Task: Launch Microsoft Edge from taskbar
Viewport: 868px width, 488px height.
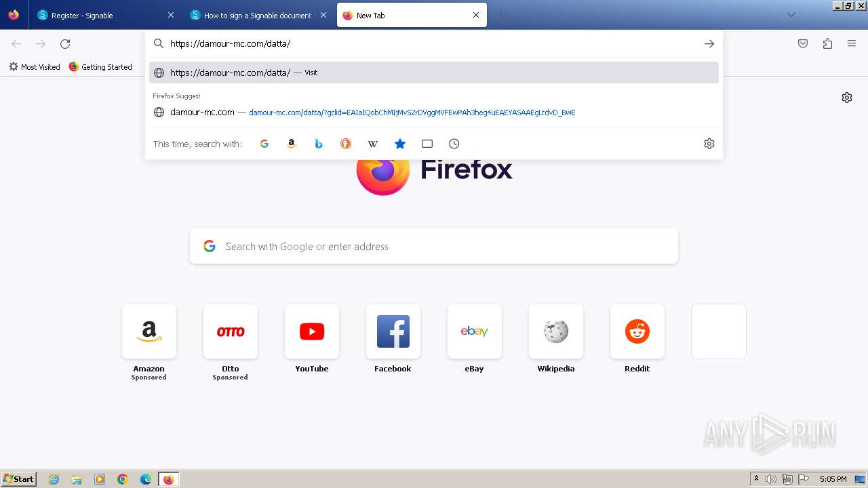Action: [x=146, y=479]
